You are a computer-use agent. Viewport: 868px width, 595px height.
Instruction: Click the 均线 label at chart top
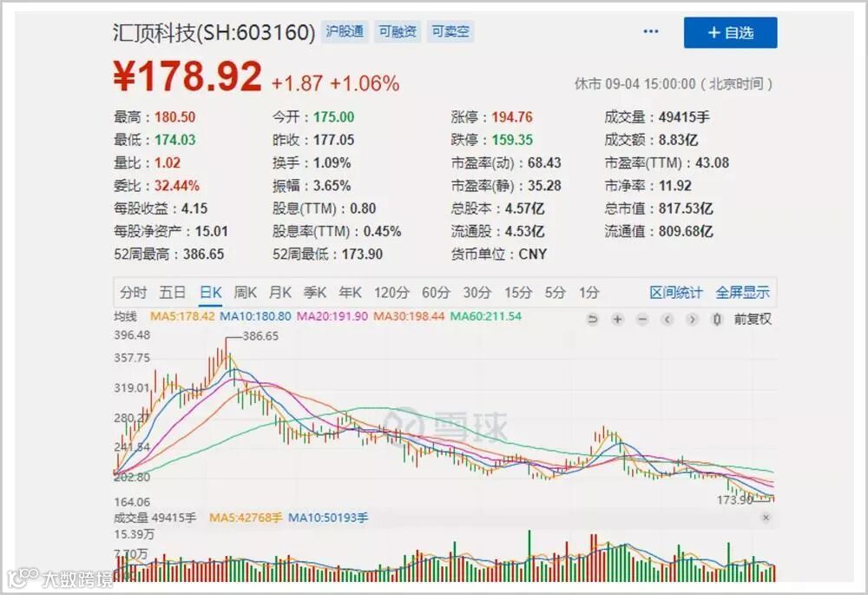(125, 316)
